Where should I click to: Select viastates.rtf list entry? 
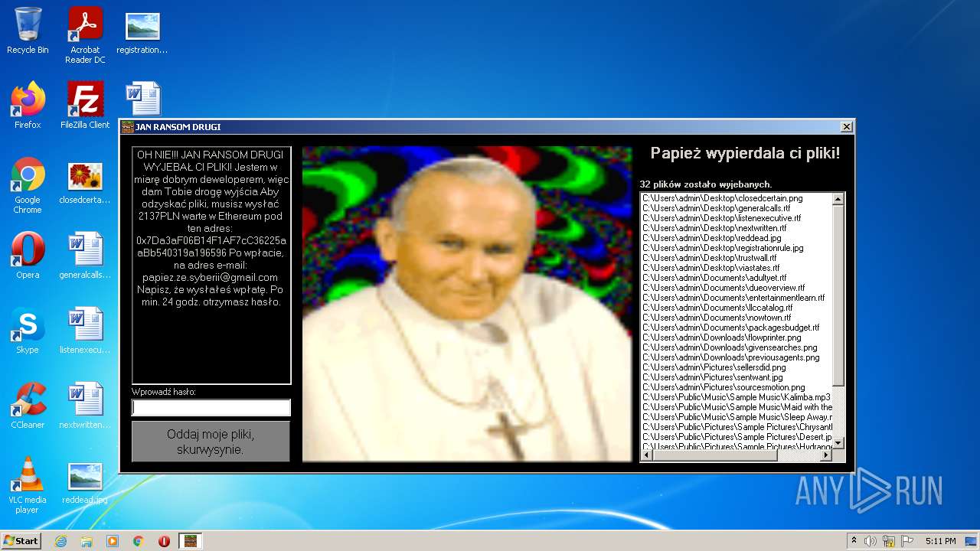pos(710,268)
